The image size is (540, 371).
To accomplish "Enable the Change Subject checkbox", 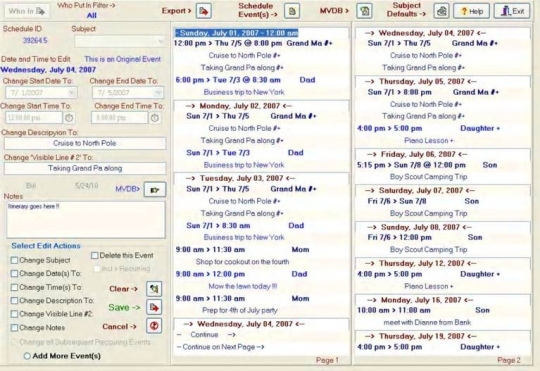I will point(14,260).
